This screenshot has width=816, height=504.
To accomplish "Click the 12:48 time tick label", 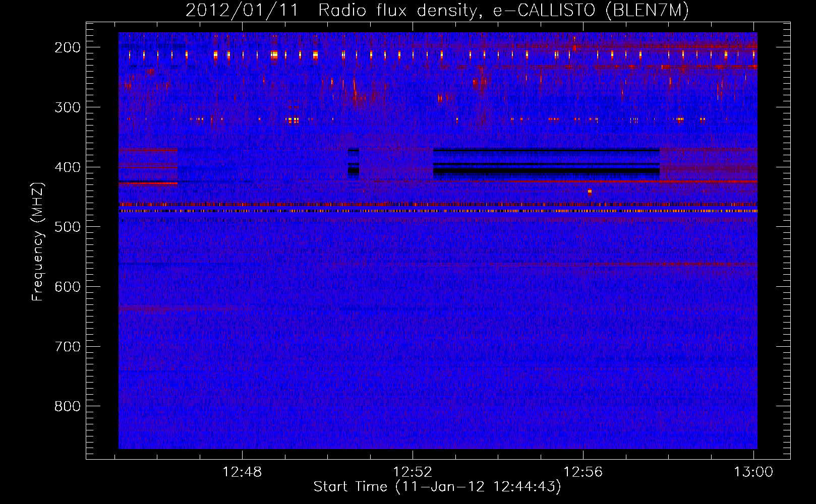I will tap(242, 472).
